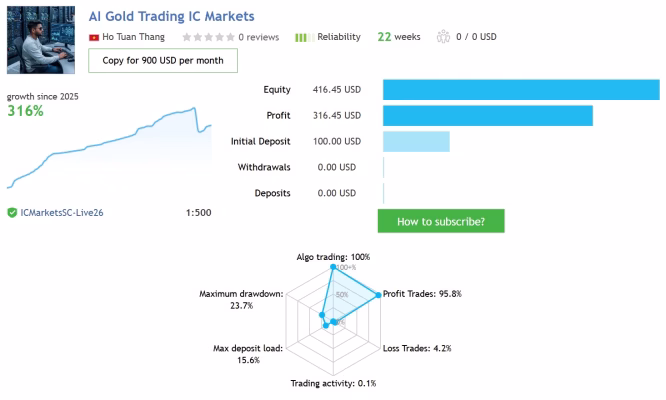The width and height of the screenshot is (666, 400).
Task: Click the green Reliability bars icon
Action: (305, 37)
